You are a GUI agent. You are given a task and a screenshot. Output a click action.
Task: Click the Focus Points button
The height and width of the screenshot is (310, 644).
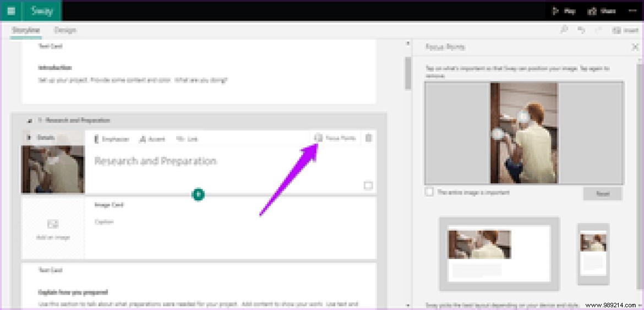334,138
